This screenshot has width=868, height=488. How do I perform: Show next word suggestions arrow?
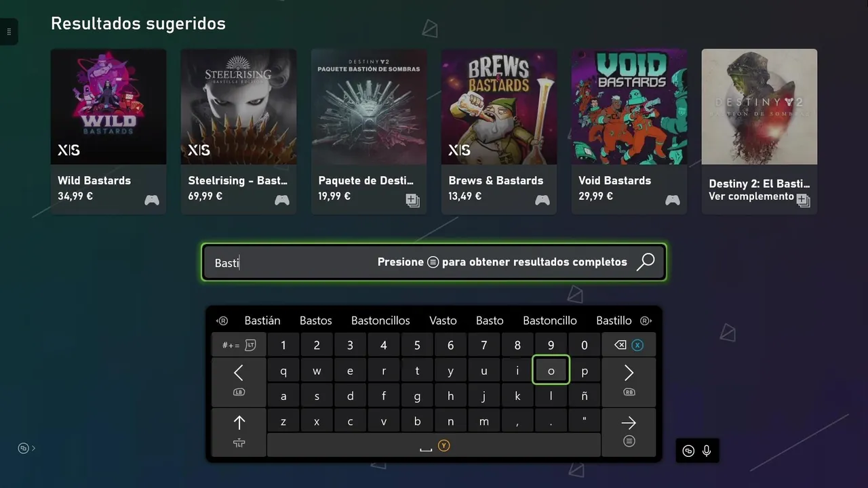646,321
